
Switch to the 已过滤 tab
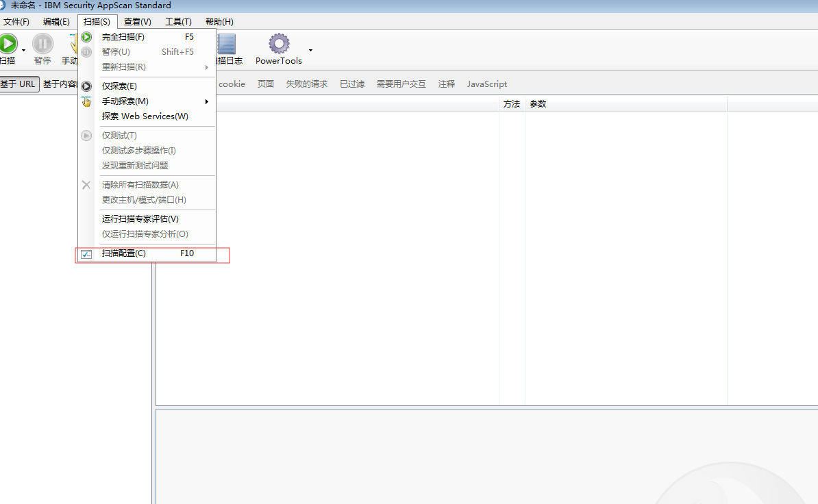[352, 84]
